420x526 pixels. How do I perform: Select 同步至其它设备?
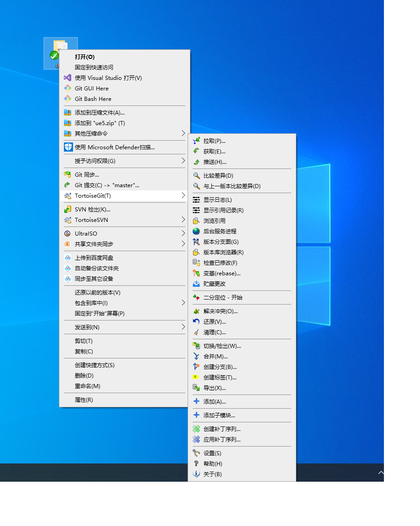point(123,279)
